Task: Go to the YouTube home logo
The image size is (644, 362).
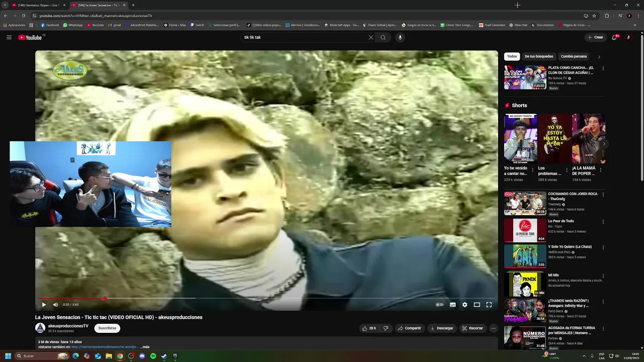Action: [x=31, y=37]
